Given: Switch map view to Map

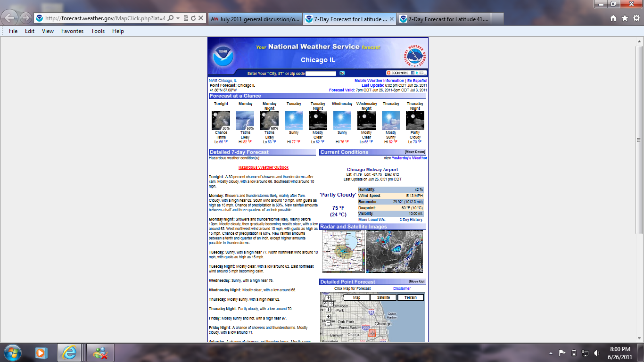Looking at the screenshot, I should (x=356, y=297).
